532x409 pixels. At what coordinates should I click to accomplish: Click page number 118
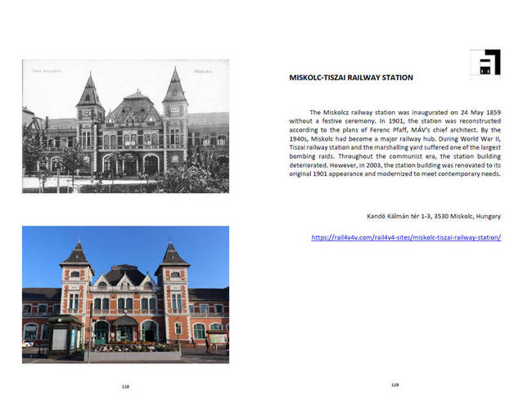(x=125, y=385)
